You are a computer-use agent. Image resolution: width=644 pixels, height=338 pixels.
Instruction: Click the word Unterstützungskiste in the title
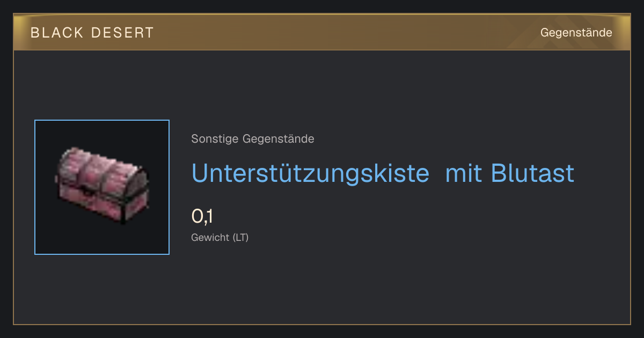[x=310, y=173]
